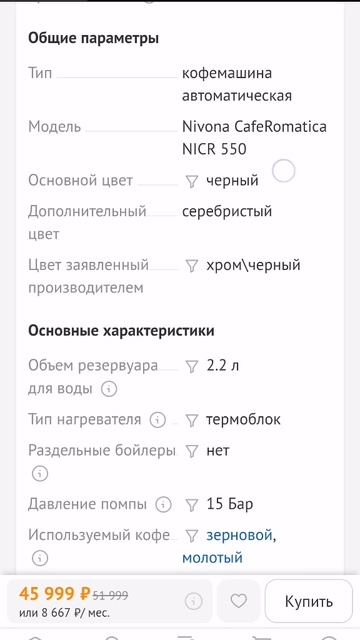
Task: Show info about heater type
Action: pos(158,420)
